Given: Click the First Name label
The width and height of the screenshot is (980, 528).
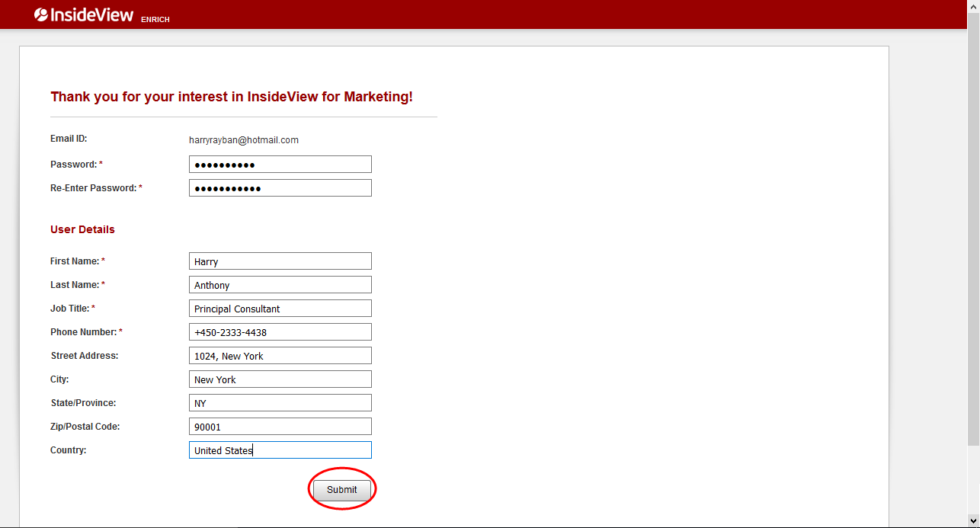Looking at the screenshot, I should coord(78,261).
